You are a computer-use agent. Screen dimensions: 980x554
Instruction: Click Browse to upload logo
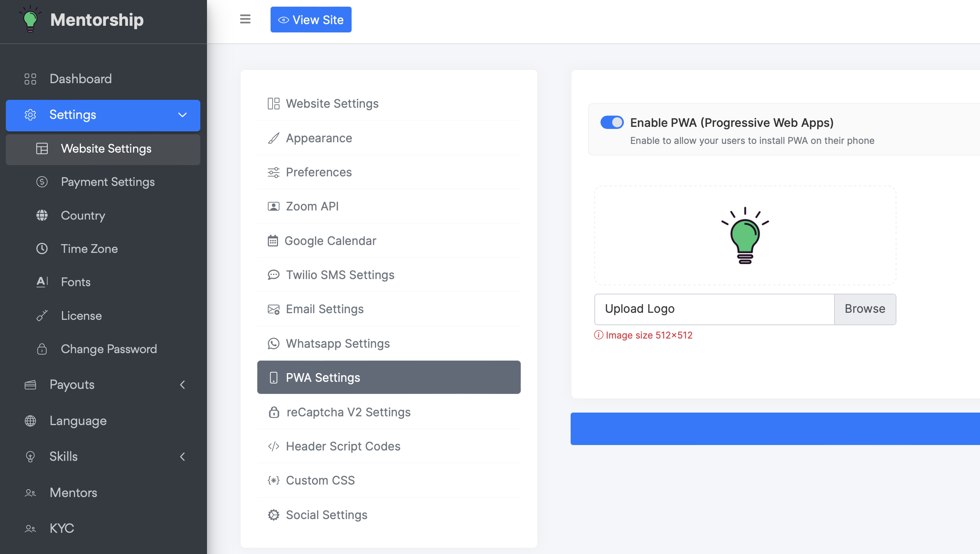865,309
